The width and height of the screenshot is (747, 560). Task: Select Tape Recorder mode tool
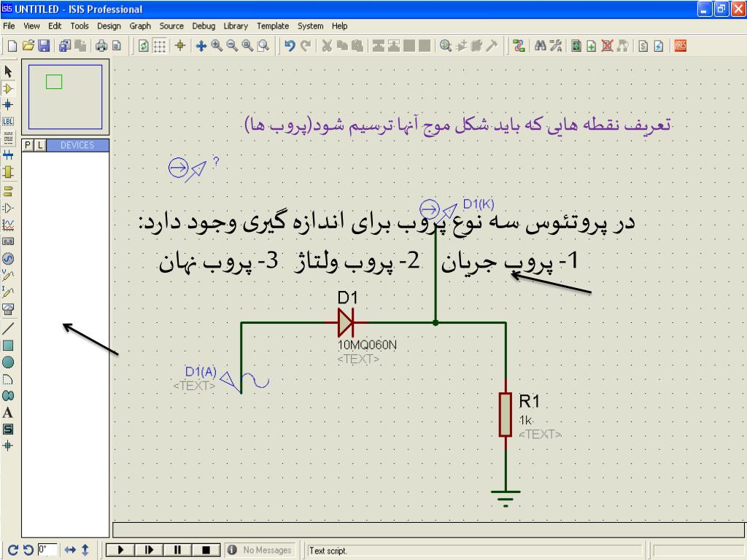pos(8,241)
